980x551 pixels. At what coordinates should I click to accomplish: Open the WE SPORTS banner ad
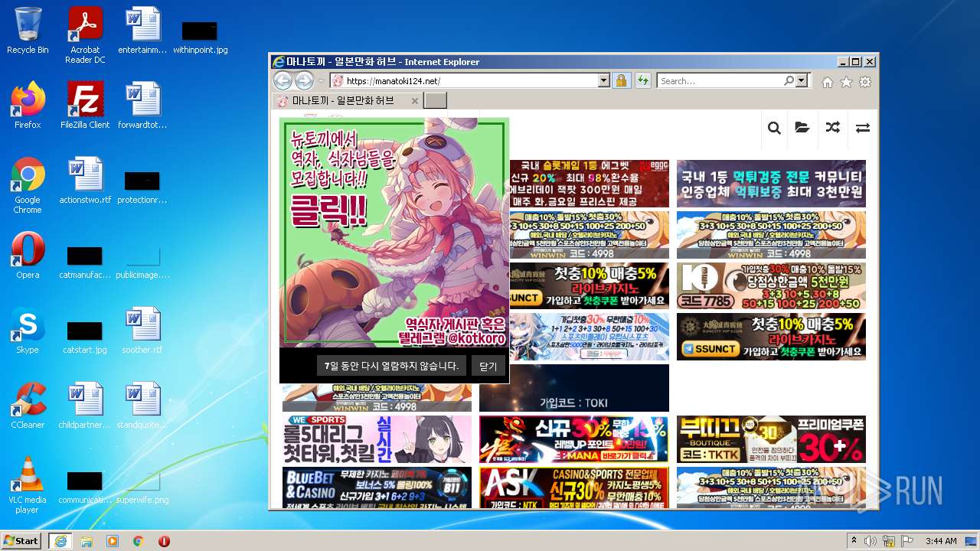377,439
